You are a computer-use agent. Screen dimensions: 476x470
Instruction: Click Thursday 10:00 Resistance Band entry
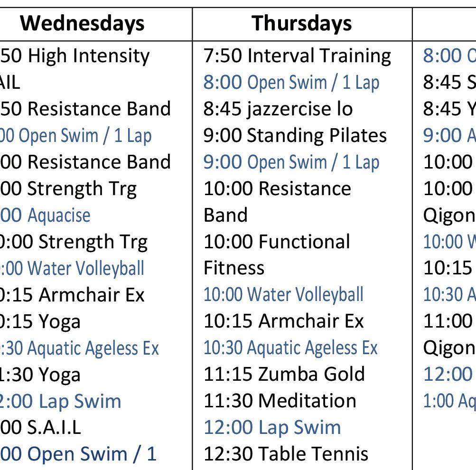click(277, 202)
